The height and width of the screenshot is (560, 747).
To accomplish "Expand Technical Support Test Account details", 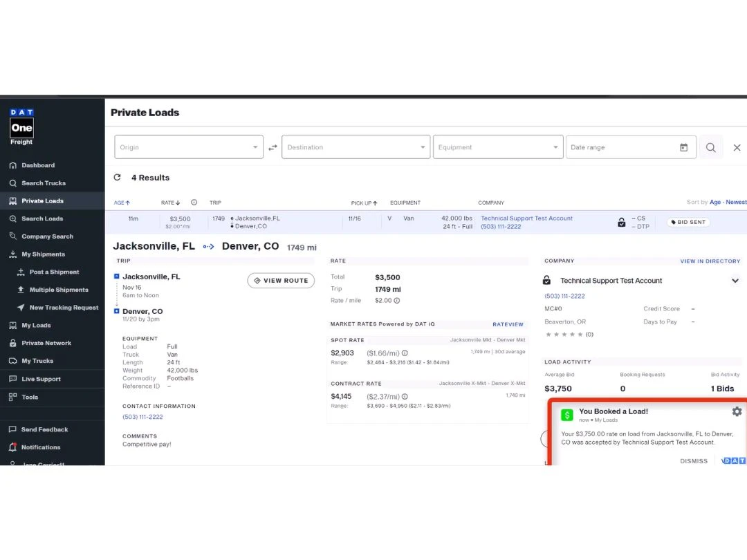I will tap(735, 281).
